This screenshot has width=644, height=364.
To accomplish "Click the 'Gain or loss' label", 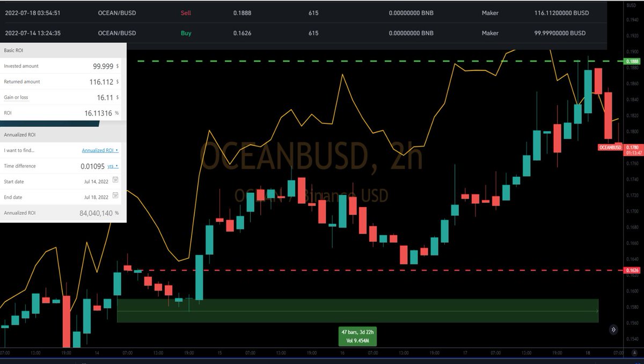I will click(x=16, y=97).
